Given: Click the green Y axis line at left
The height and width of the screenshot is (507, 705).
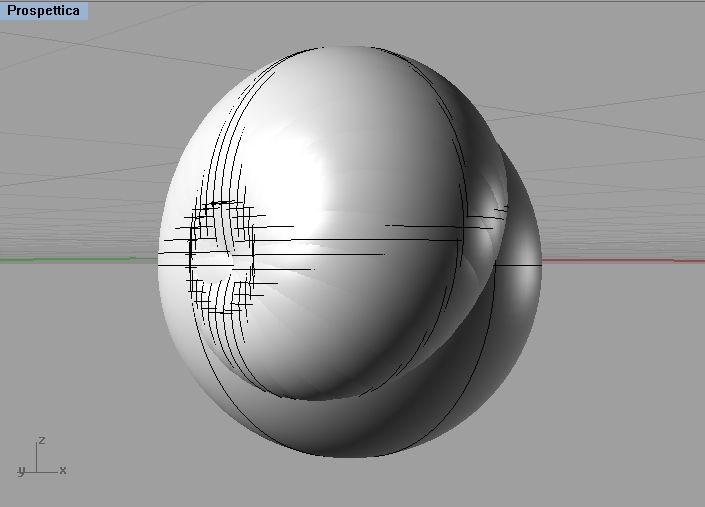Looking at the screenshot, I should tap(70, 260).
